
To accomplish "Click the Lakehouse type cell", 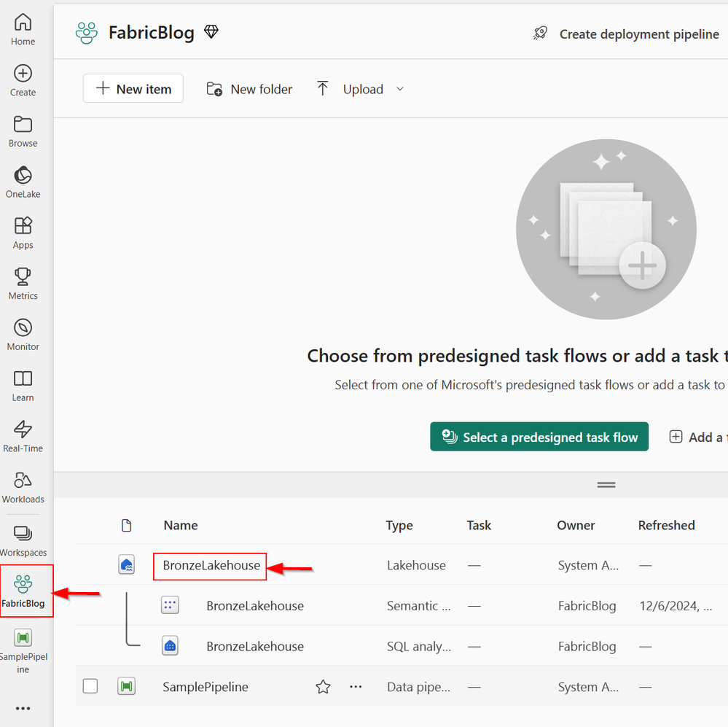I will coord(416,565).
